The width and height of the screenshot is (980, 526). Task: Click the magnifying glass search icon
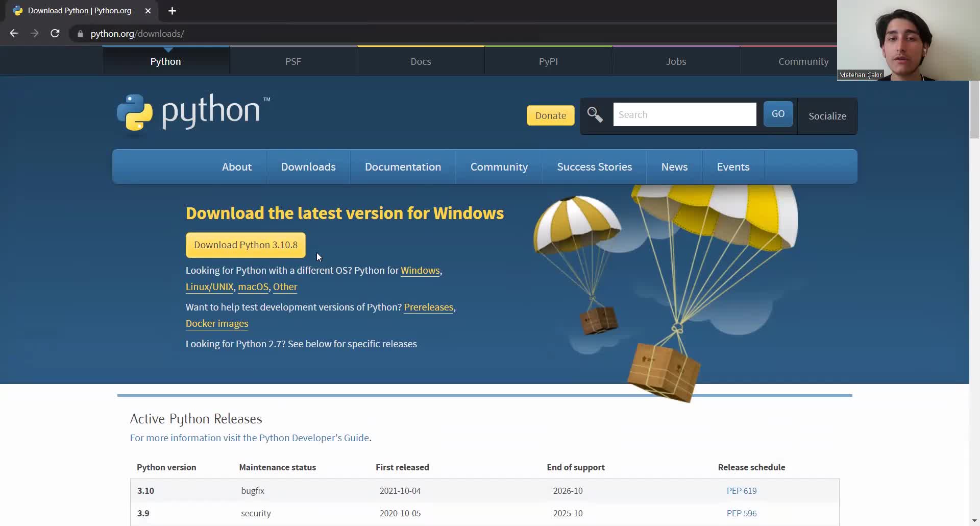click(595, 114)
